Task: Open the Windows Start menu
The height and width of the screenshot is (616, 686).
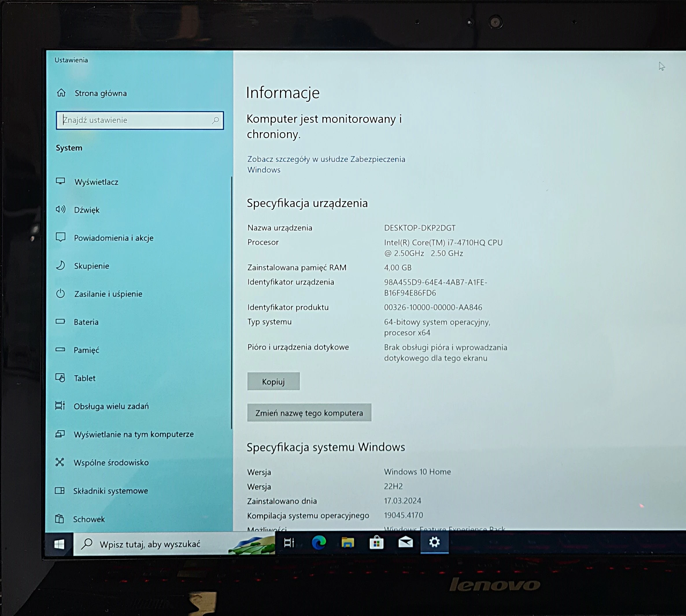Action: click(59, 544)
